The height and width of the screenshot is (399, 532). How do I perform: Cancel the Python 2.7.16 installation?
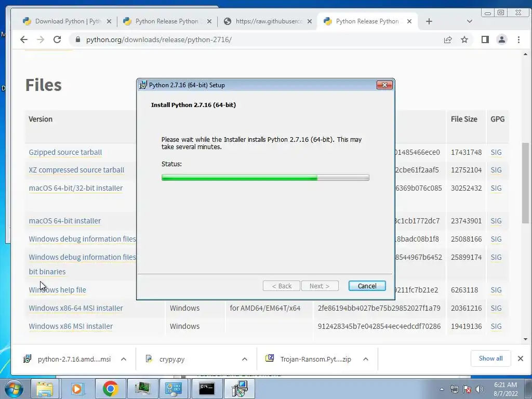point(367,286)
